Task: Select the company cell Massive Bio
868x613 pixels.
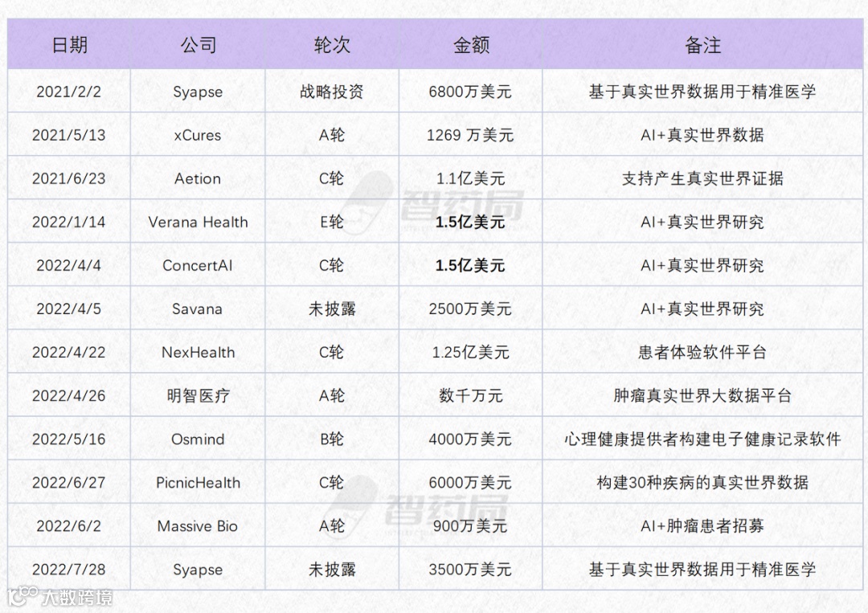Action: point(198,526)
